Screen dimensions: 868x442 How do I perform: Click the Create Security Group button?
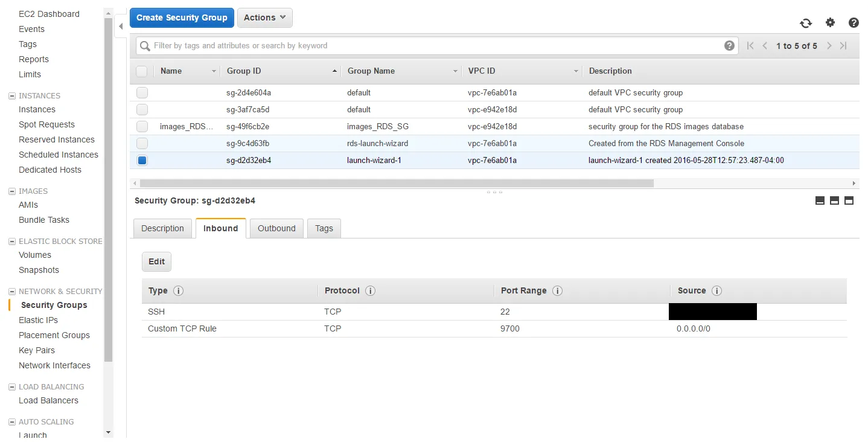[182, 18]
